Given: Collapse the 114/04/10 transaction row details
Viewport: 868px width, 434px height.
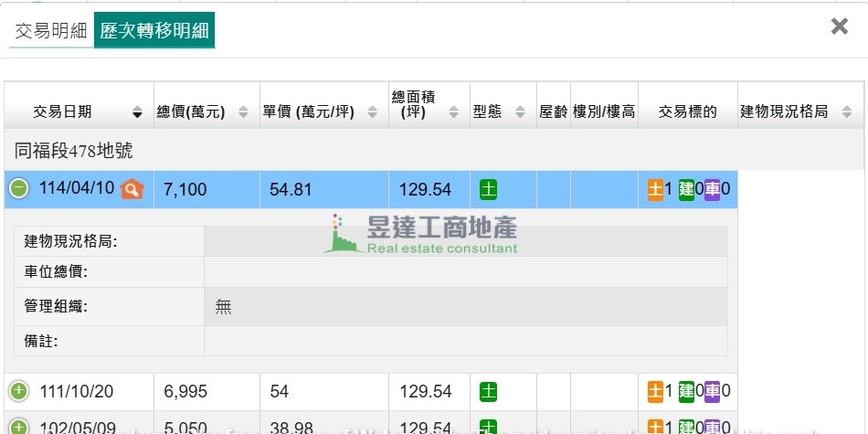Looking at the screenshot, I should (18, 189).
